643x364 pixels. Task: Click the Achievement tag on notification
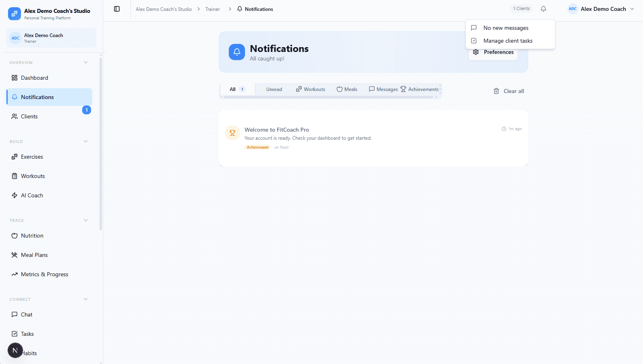(x=257, y=147)
